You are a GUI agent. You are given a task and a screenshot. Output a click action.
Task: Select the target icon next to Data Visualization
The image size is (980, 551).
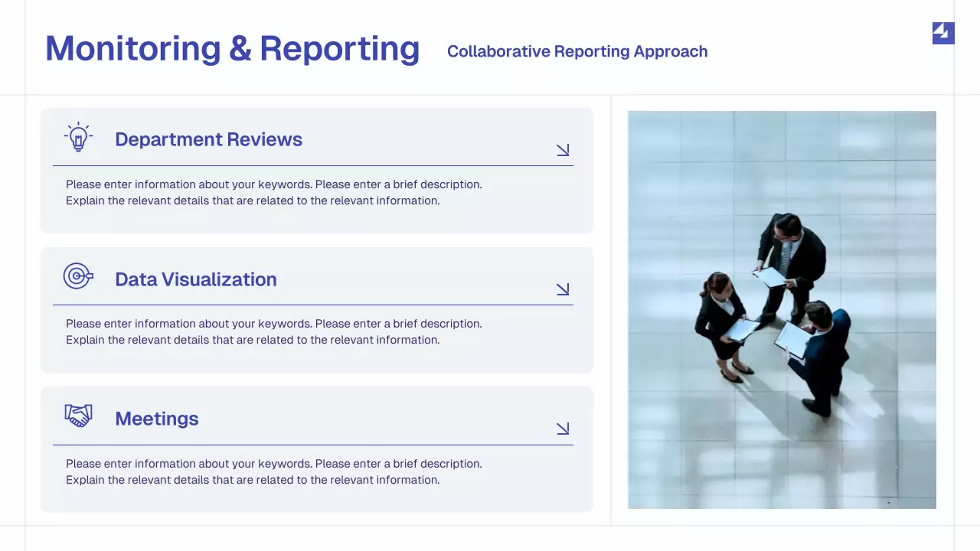78,275
